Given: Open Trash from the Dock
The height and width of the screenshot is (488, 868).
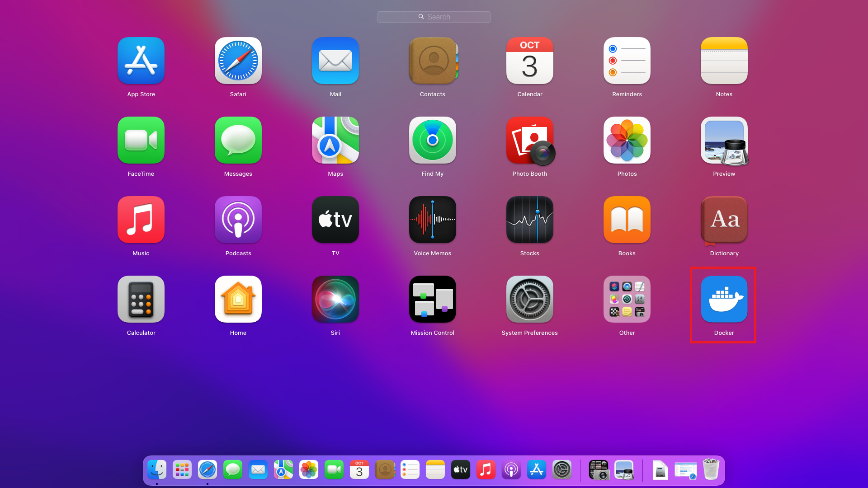Looking at the screenshot, I should point(711,470).
